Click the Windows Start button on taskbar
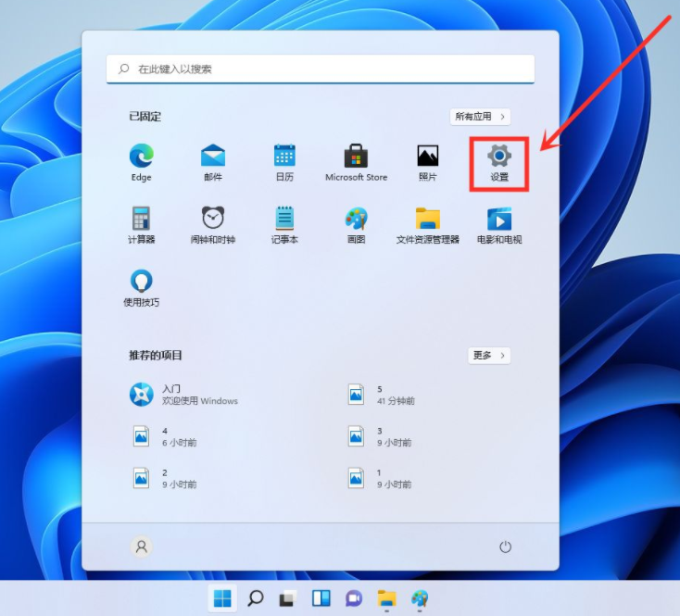Image resolution: width=680 pixels, height=616 pixels. click(x=223, y=598)
